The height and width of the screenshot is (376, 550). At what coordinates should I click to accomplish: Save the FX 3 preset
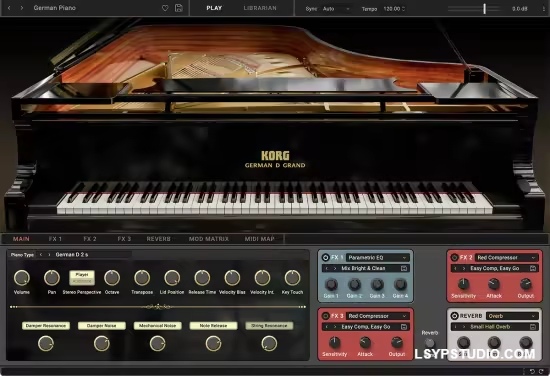coord(404,327)
